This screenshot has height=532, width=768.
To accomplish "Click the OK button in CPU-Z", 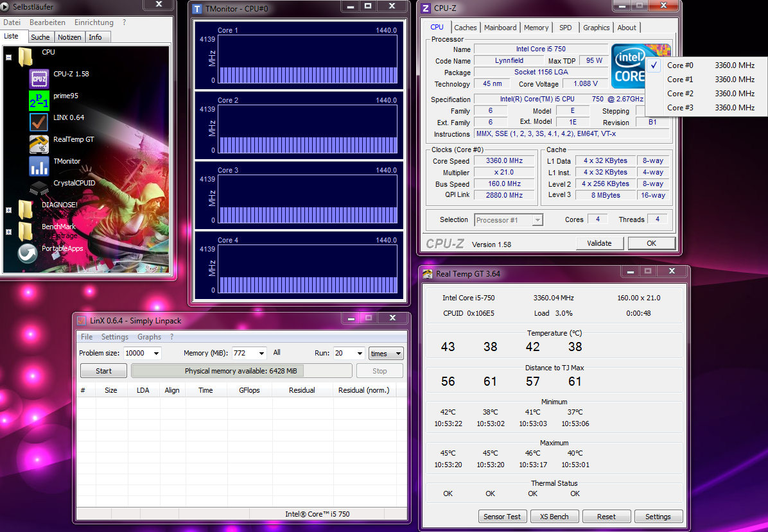I will pyautogui.click(x=651, y=243).
